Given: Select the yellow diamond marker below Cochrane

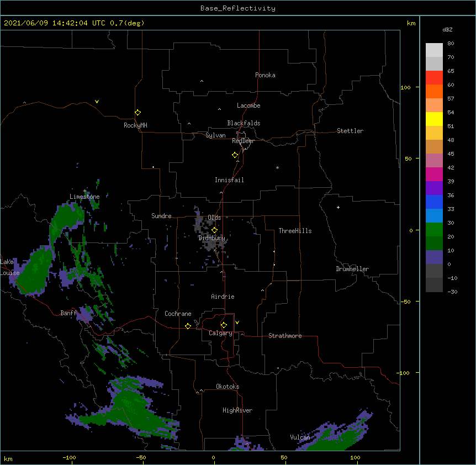Looking at the screenshot, I should click(x=188, y=326).
